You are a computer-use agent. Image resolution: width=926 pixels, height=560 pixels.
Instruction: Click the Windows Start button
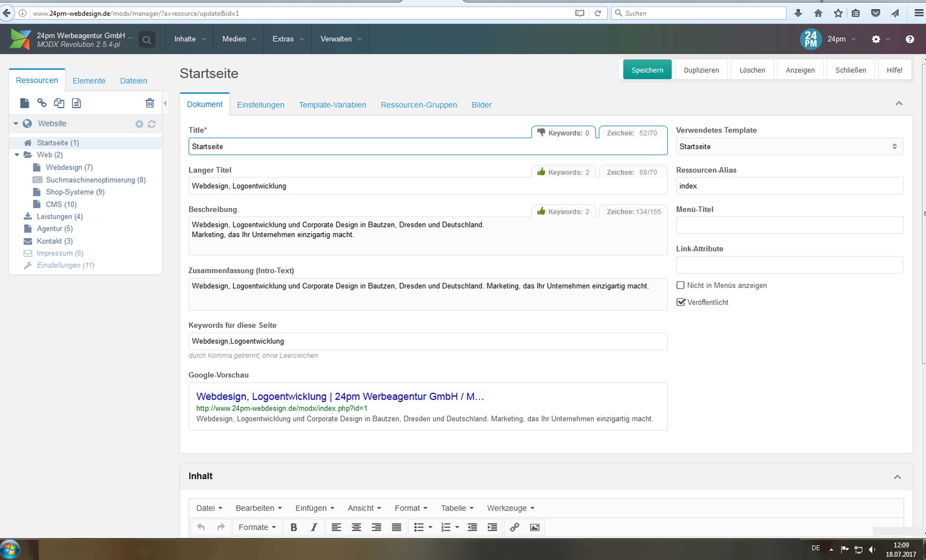[x=10, y=549]
